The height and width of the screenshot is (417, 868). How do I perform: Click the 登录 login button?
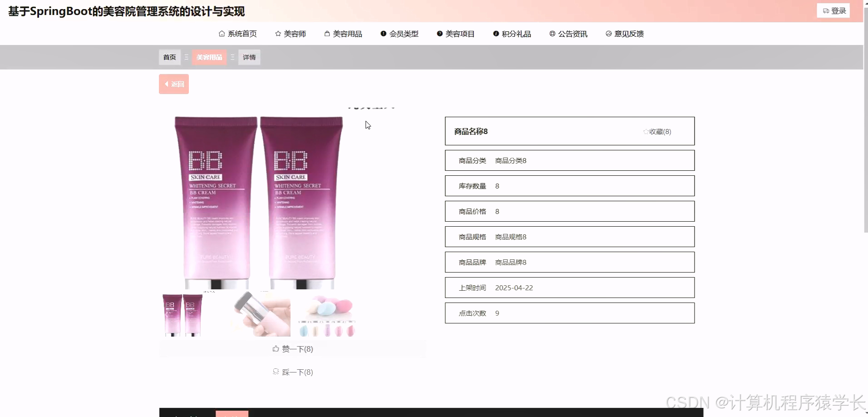tap(833, 10)
